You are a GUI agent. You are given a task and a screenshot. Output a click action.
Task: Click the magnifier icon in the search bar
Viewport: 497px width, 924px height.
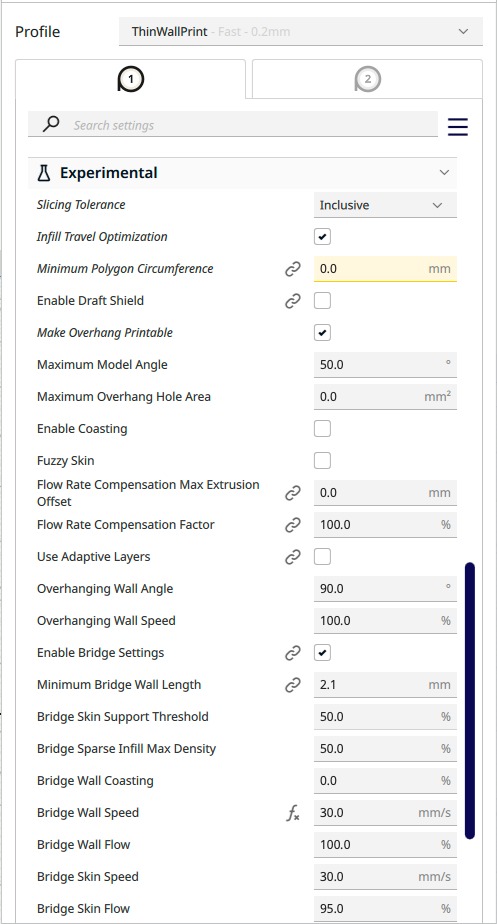pos(51,124)
